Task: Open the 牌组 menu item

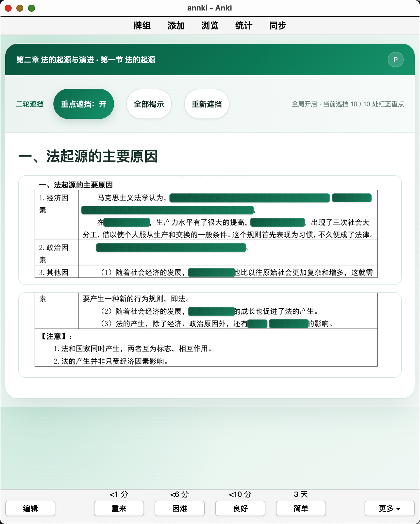Action: (x=142, y=26)
